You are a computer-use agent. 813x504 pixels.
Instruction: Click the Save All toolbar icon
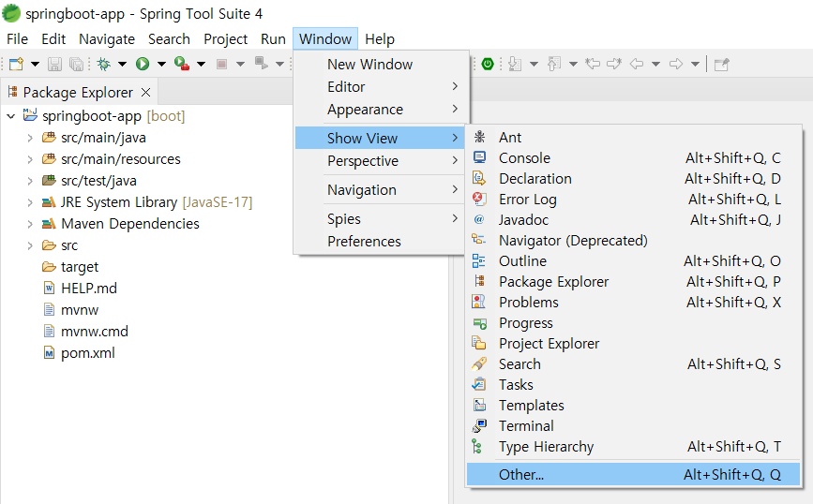tap(76, 64)
